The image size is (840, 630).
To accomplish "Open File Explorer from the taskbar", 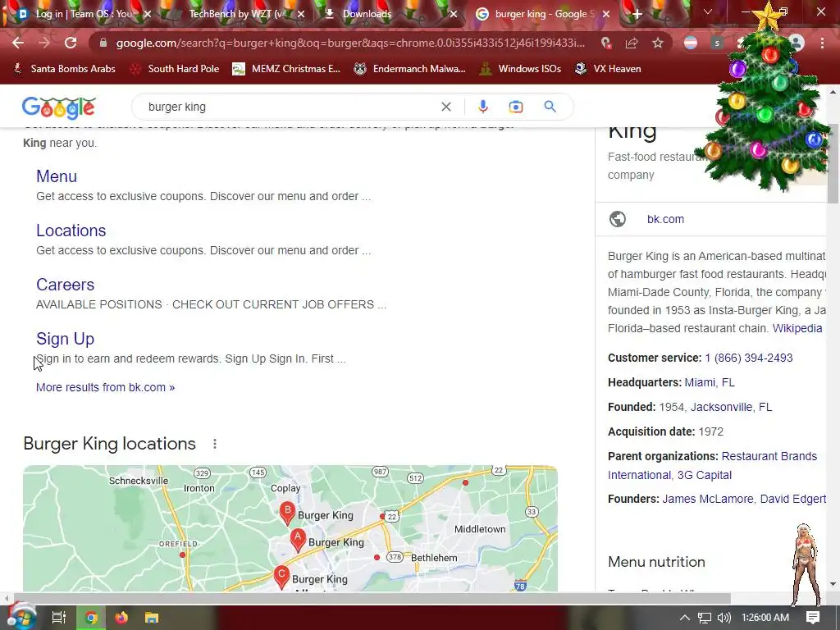I will coord(152,618).
